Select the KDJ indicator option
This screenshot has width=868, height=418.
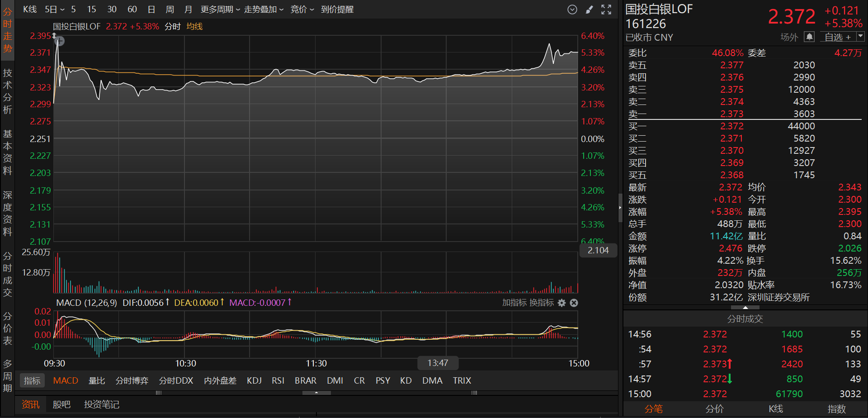click(254, 381)
